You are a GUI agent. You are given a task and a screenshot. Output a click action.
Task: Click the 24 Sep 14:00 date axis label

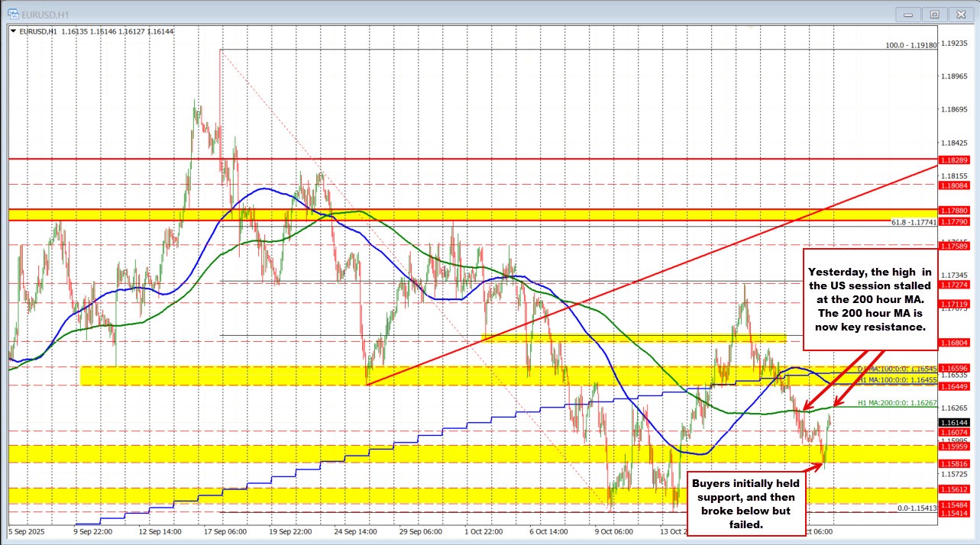(x=358, y=530)
